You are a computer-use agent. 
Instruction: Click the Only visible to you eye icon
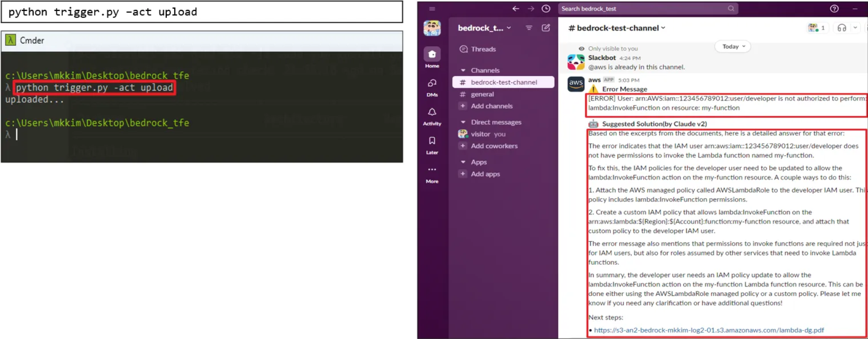pos(582,48)
